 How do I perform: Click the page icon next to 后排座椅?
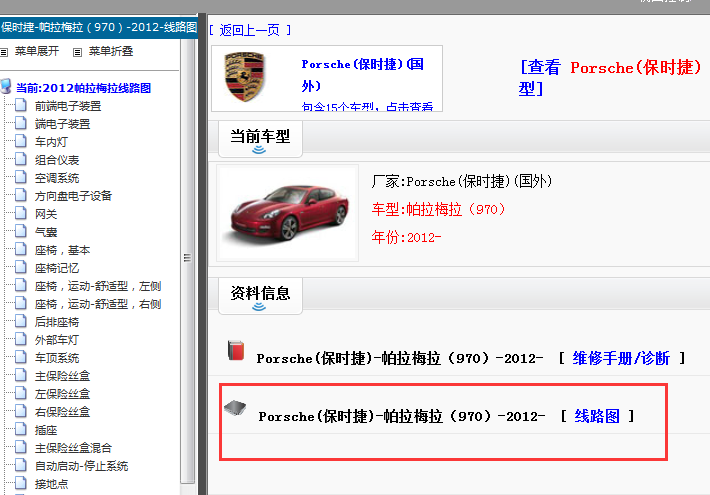tap(20, 321)
